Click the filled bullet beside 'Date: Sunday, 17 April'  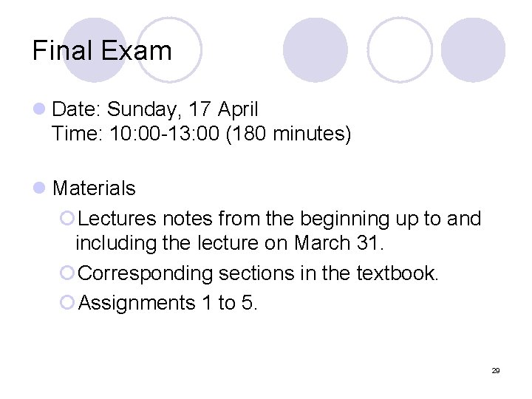click(x=39, y=109)
